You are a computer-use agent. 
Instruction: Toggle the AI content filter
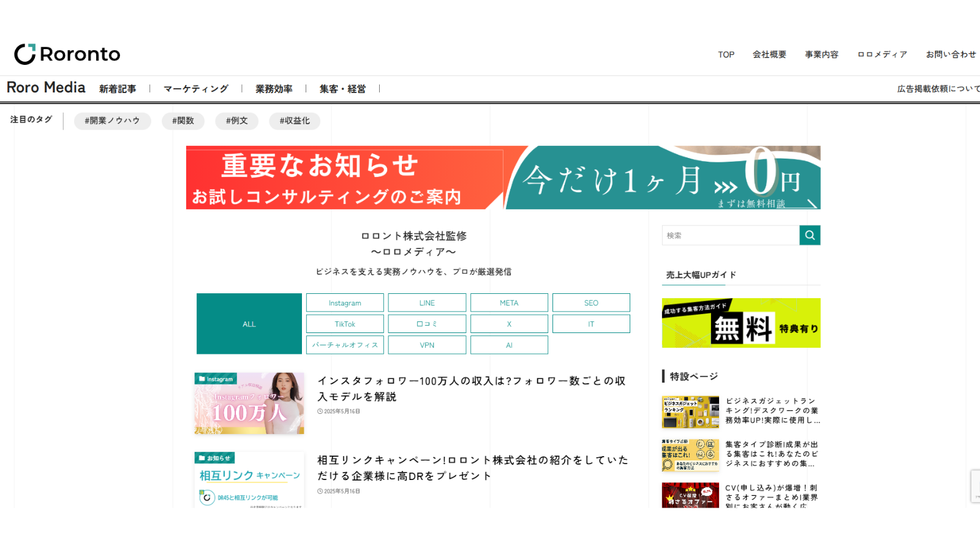(x=509, y=345)
